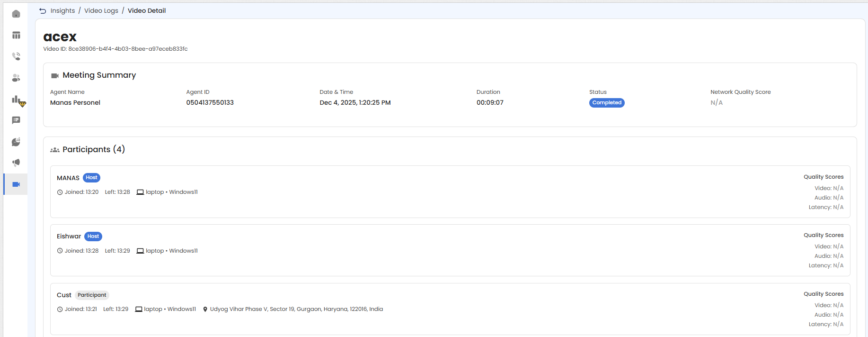Click the laptop icon in Cust row
Screen dimensions: 868x337
click(x=139, y=309)
